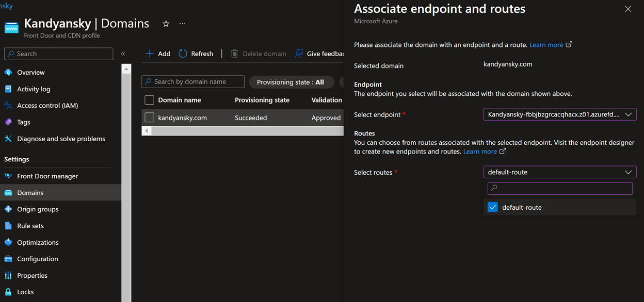Screen dimensions: 644x302
Task: Click the kandyansky.com domain name in the table
Action: point(183,118)
